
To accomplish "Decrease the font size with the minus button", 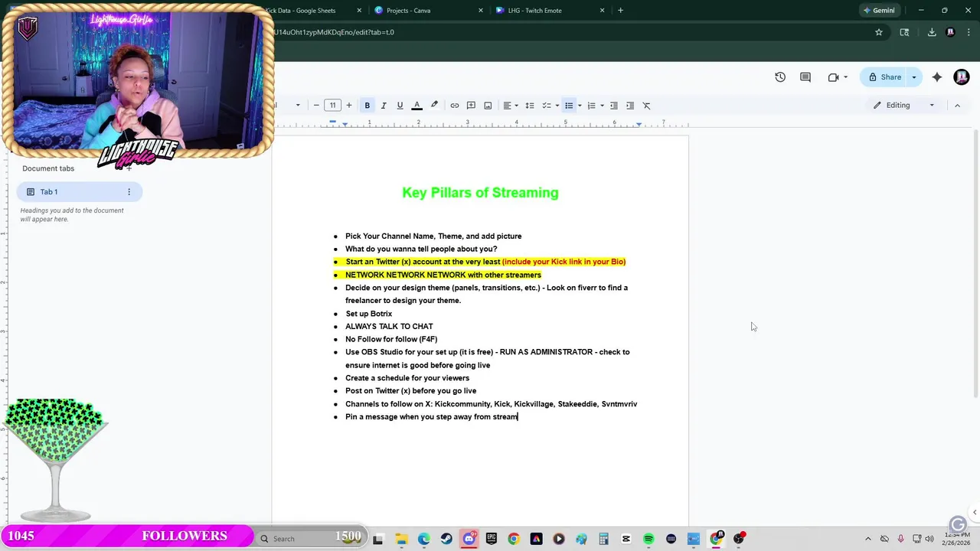I will coord(316,106).
